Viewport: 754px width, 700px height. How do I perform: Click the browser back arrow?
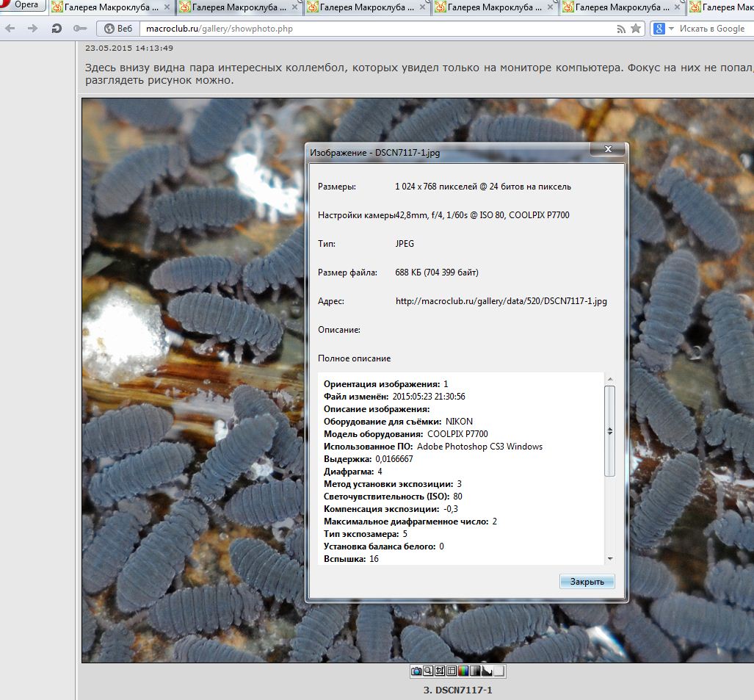pyautogui.click(x=11, y=29)
